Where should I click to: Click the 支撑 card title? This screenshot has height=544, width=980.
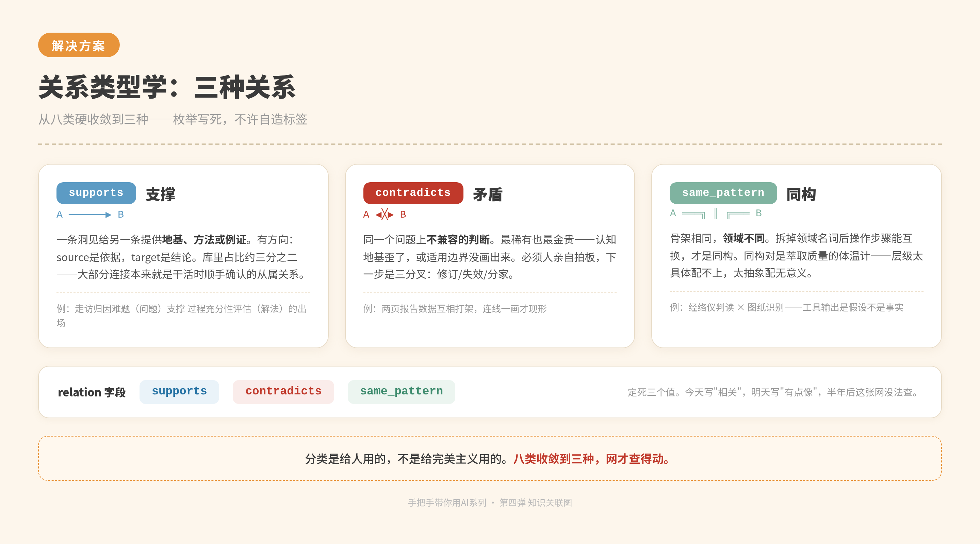(161, 194)
